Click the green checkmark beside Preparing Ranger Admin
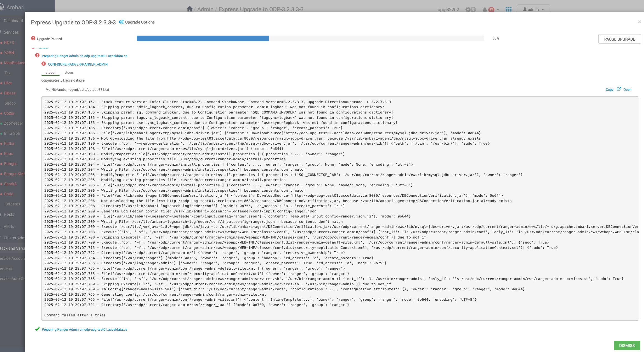 click(x=37, y=329)
